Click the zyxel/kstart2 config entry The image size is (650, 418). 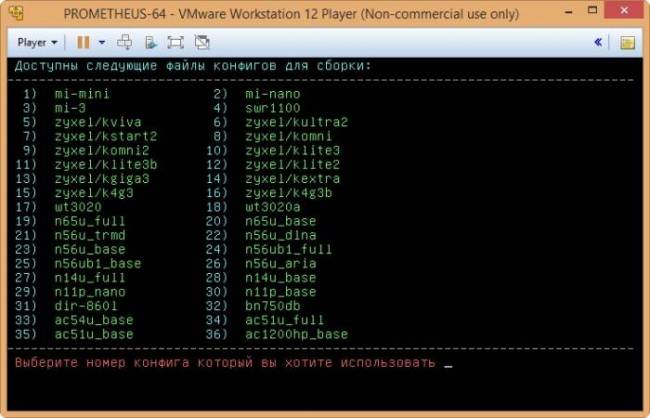[106, 136]
